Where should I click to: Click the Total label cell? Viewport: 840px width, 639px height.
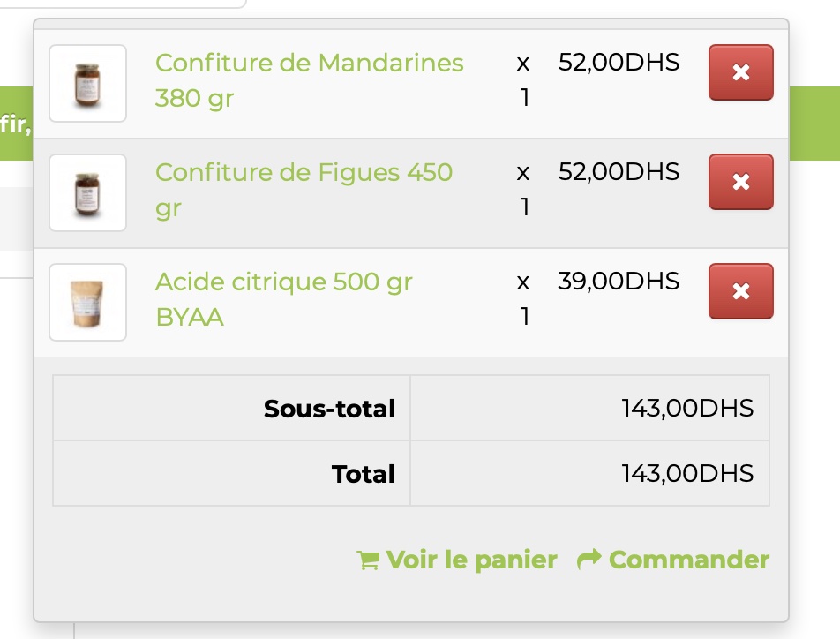[232, 473]
